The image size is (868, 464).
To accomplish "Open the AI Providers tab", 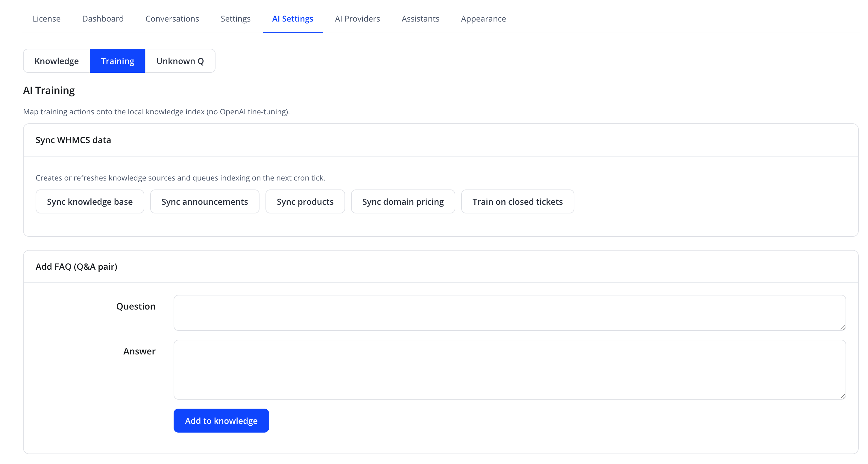I will pyautogui.click(x=357, y=19).
